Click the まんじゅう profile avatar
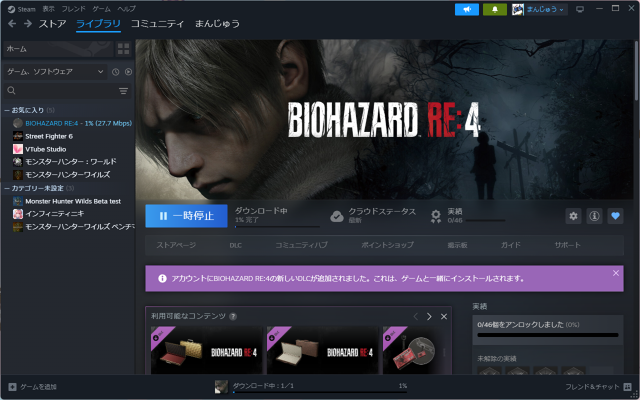640x400 pixels. coord(518,9)
